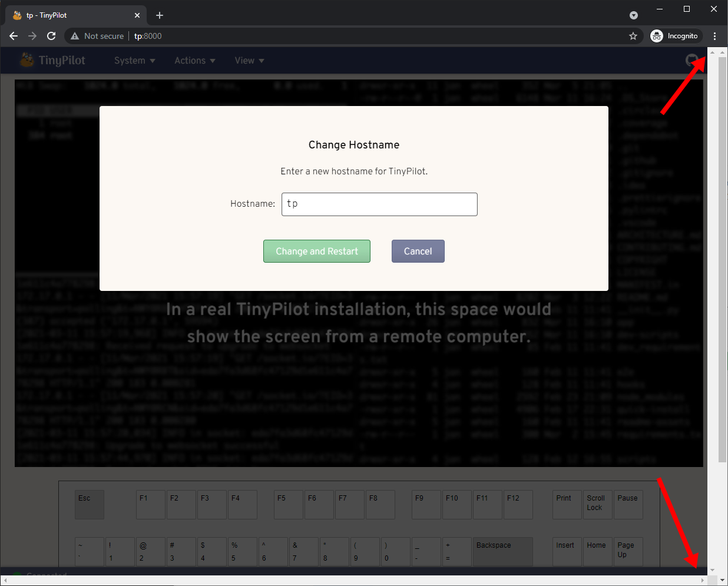Click the F8 key

click(380, 505)
